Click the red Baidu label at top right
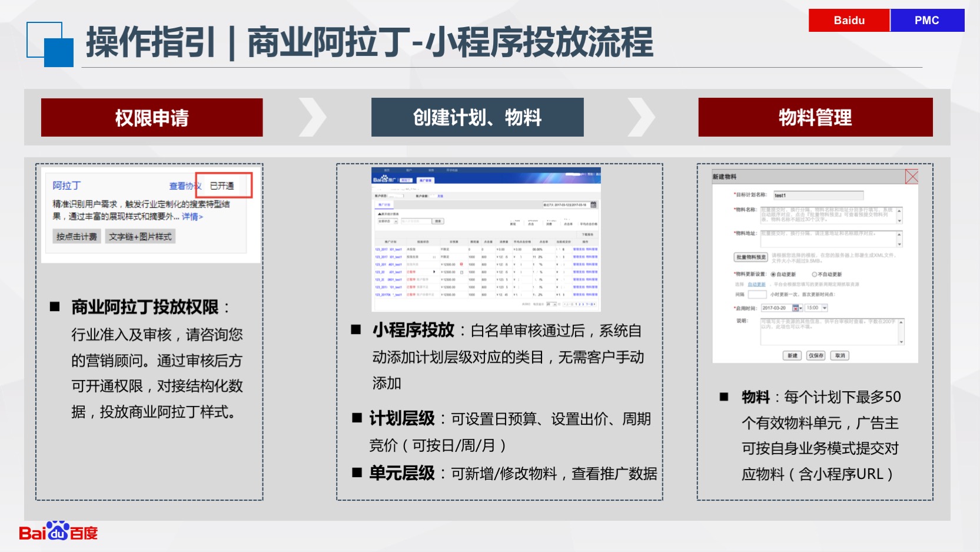The height and width of the screenshot is (552, 980). click(x=849, y=20)
